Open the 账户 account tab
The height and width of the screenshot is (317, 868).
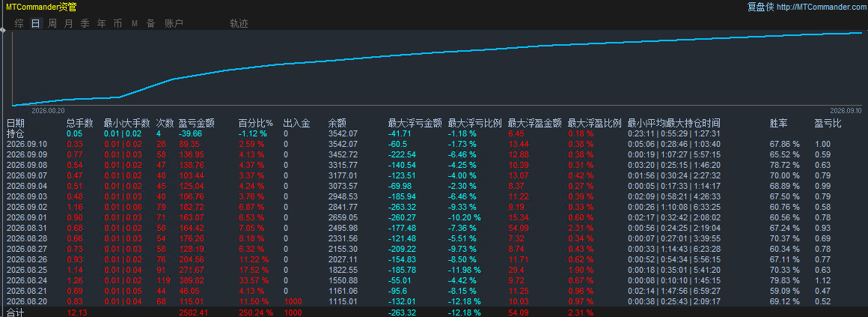tap(174, 23)
